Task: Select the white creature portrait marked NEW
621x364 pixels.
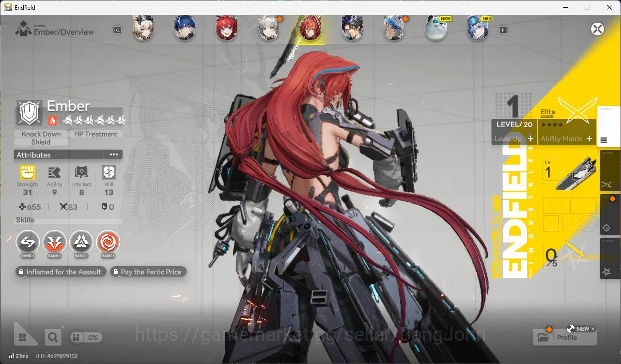Action: (x=435, y=28)
